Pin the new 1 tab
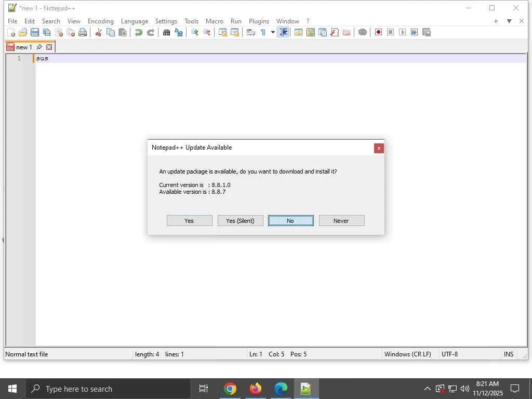This screenshot has height=399, width=532. point(39,47)
